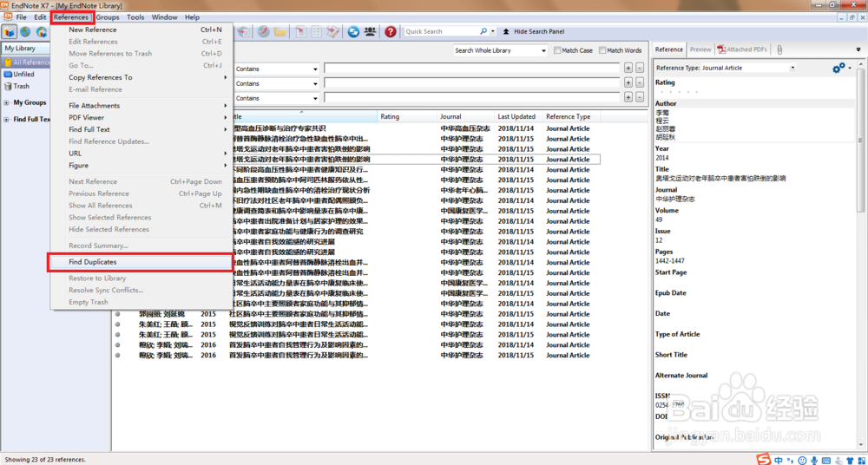Image resolution: width=868 pixels, height=465 pixels.
Task: Open the right panel layout dropdown arrow
Action: (x=858, y=49)
